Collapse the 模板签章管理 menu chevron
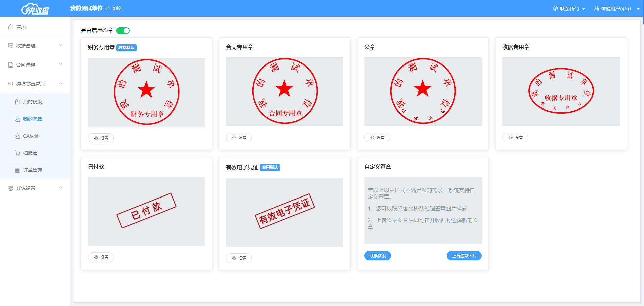The width and height of the screenshot is (644, 306). pos(61,83)
